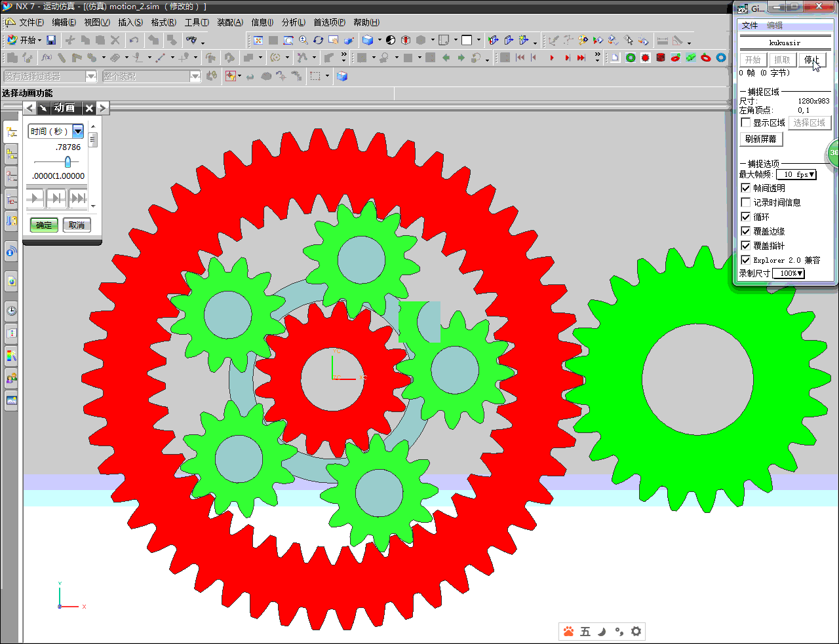Click the green shaft icon in toolbar
This screenshot has width=839, height=644.
691,58
